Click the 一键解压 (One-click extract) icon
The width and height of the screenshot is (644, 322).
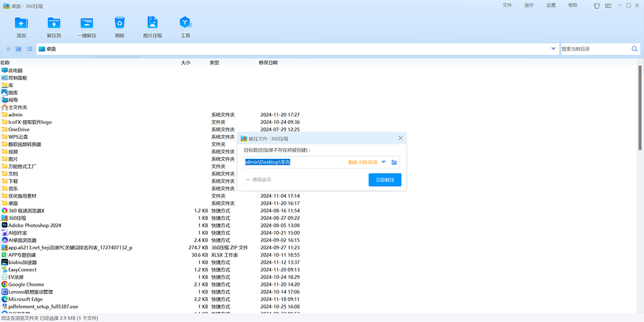(x=86, y=23)
